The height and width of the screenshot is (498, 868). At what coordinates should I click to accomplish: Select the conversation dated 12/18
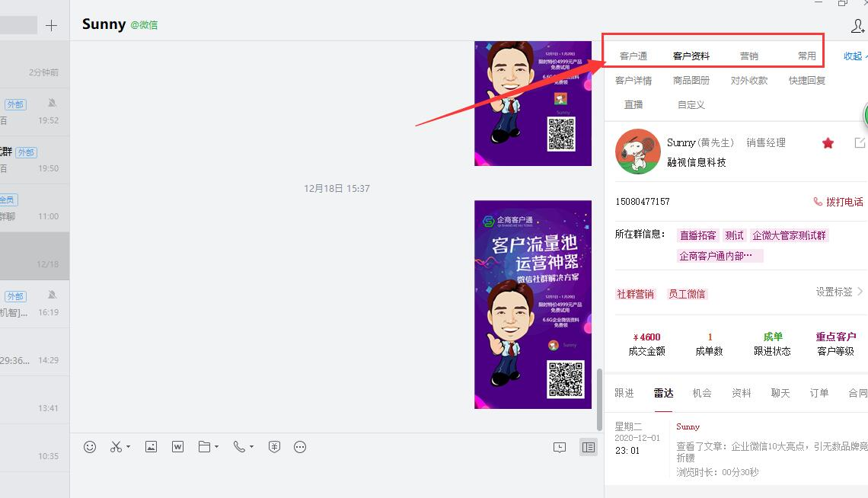34,256
